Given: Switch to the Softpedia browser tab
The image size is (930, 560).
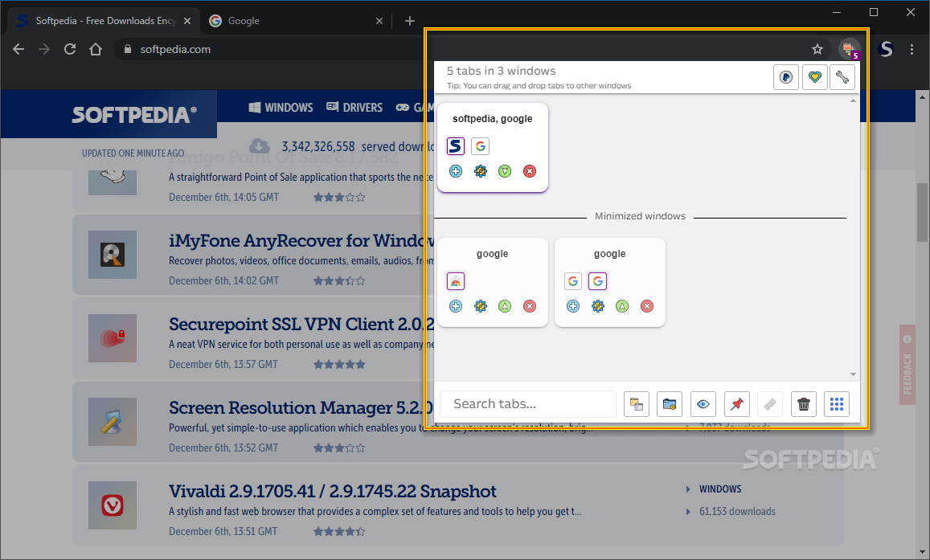Looking at the screenshot, I should pos(104,21).
